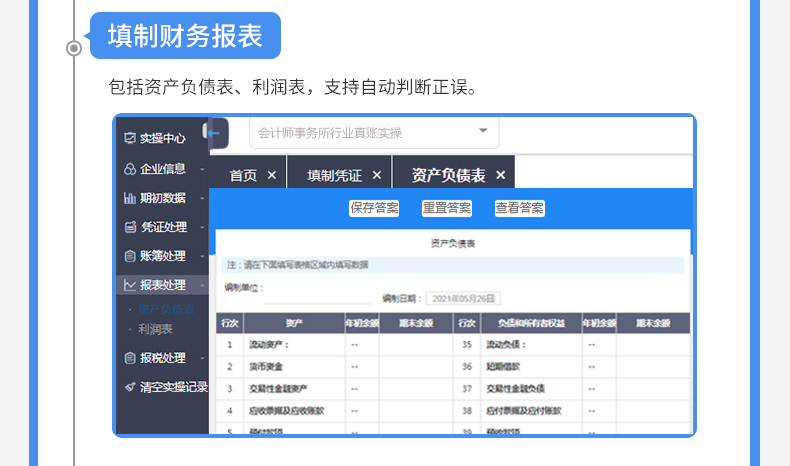Click the 查看答案 button
Image resolution: width=790 pixels, height=466 pixels.
pos(519,208)
